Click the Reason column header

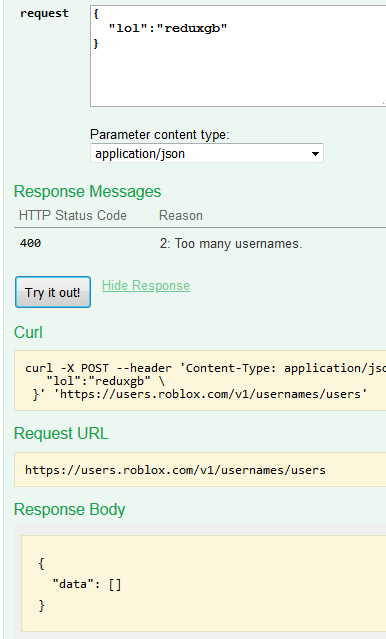click(x=181, y=215)
